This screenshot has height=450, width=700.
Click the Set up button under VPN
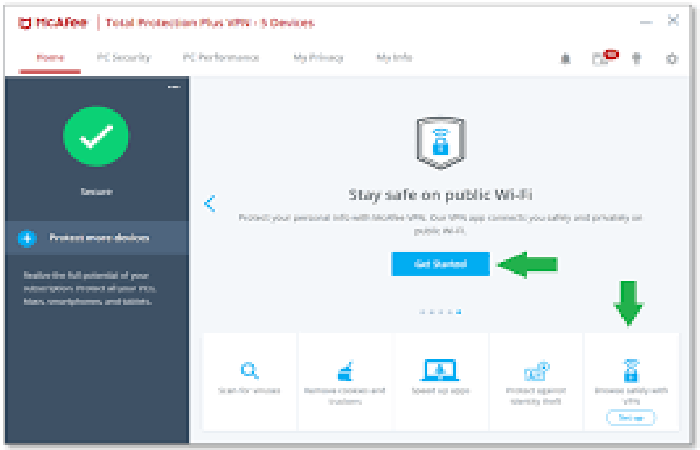[x=631, y=417]
